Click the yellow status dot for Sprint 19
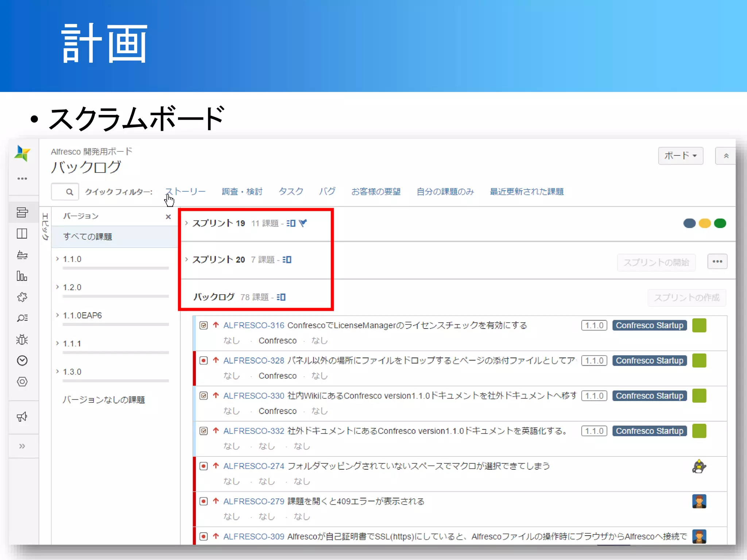Screen dimensions: 747x560 pos(705,223)
